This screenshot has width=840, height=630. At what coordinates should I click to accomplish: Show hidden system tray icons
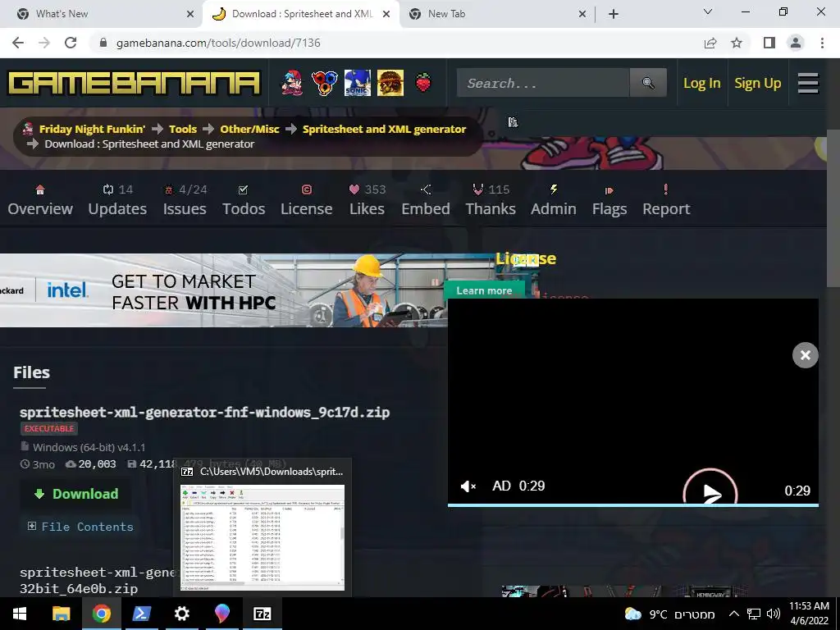click(734, 614)
